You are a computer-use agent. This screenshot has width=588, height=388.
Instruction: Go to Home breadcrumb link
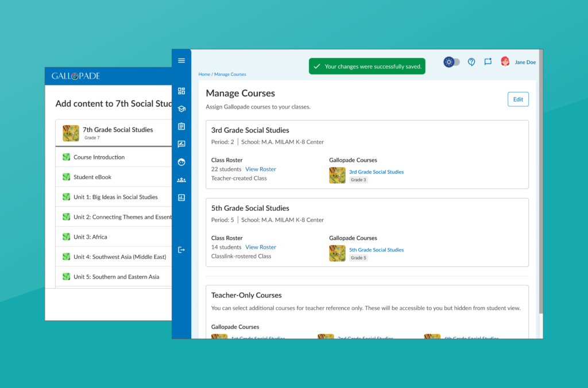coord(204,74)
